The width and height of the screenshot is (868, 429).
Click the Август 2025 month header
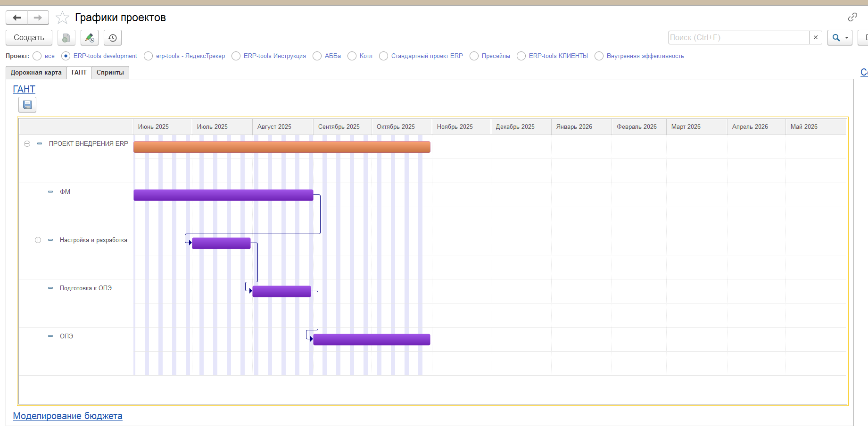pyautogui.click(x=283, y=127)
